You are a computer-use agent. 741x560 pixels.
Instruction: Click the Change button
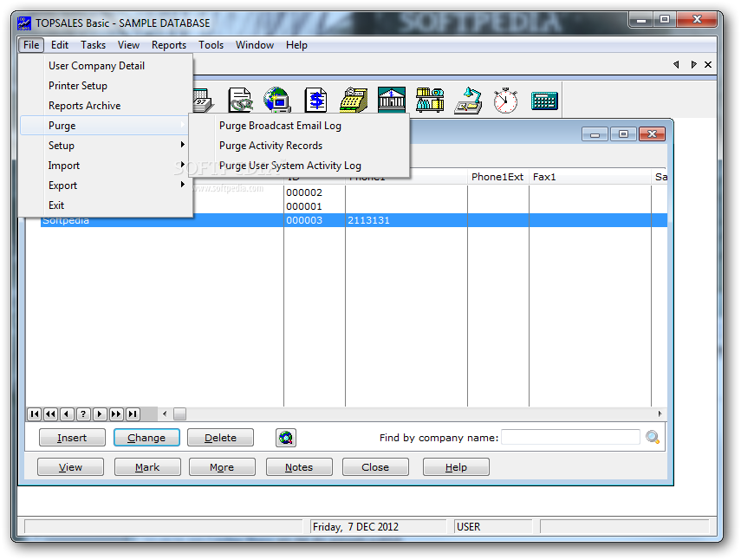pos(146,438)
